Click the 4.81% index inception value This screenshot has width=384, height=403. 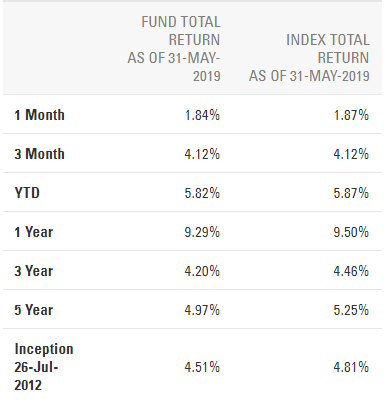click(351, 367)
